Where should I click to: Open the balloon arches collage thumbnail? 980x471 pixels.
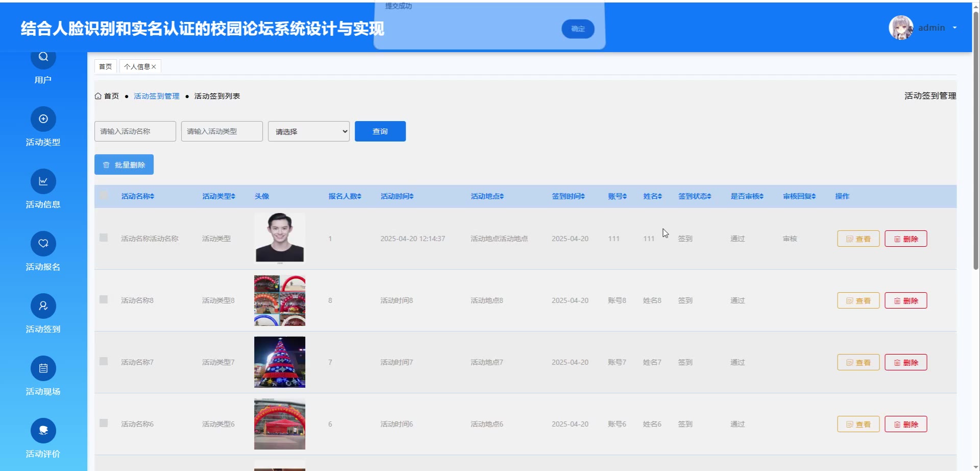(x=280, y=300)
